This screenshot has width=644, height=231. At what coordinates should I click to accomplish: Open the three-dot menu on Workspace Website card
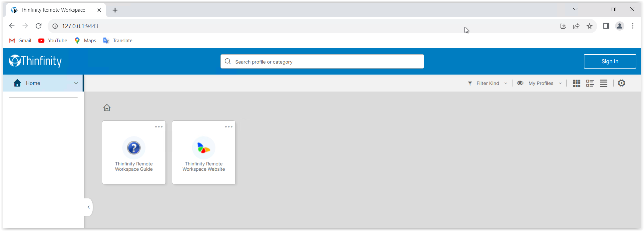(x=229, y=127)
